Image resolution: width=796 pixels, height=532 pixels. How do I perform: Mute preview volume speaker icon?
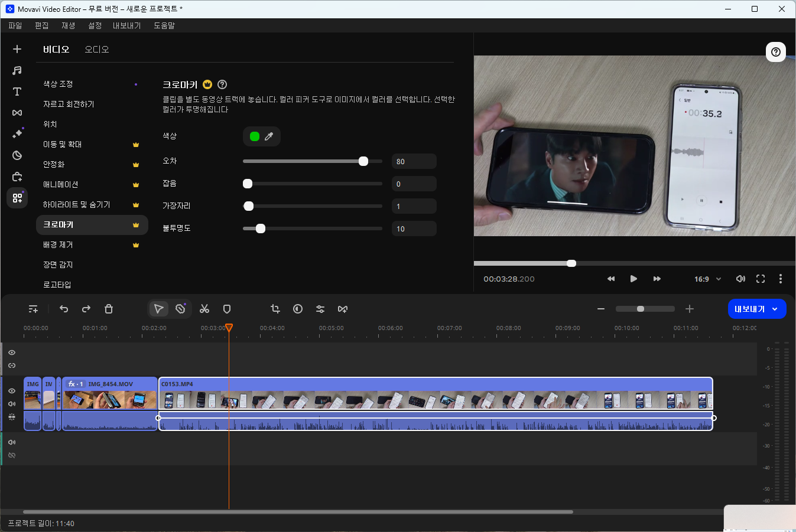(x=740, y=279)
